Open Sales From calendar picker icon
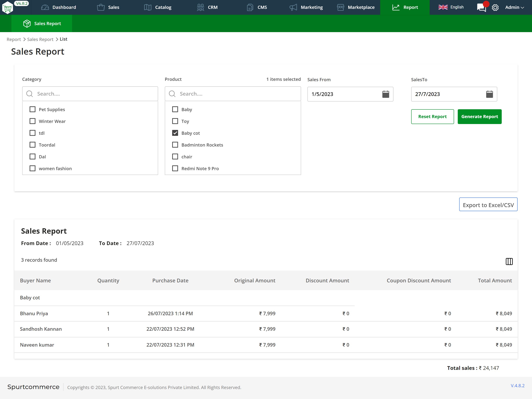The height and width of the screenshot is (399, 532). 386,94
